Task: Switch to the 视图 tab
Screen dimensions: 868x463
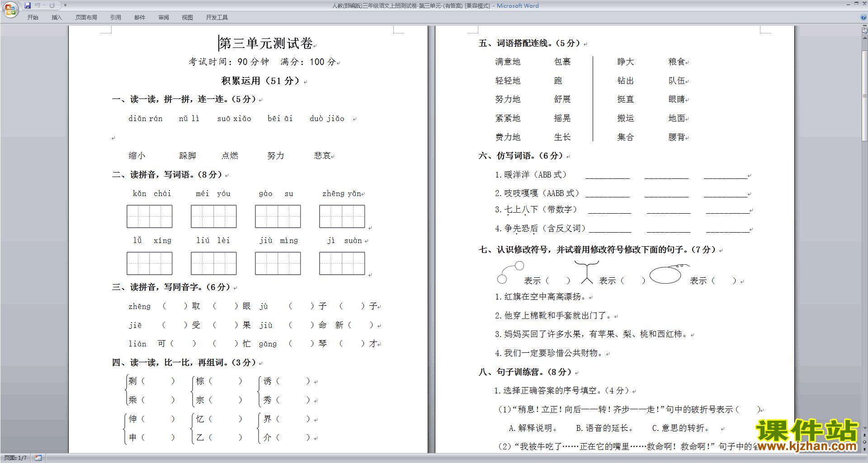Action: point(188,17)
